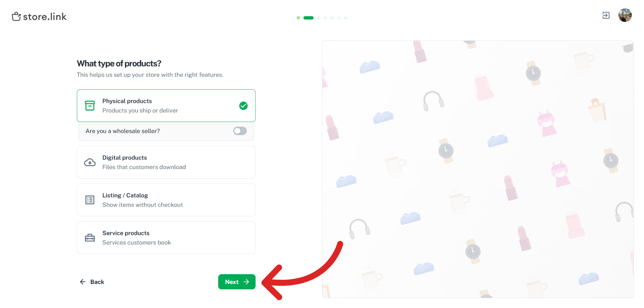Click the green checkmark on Physical products
This screenshot has height=308, width=644.
point(243,106)
